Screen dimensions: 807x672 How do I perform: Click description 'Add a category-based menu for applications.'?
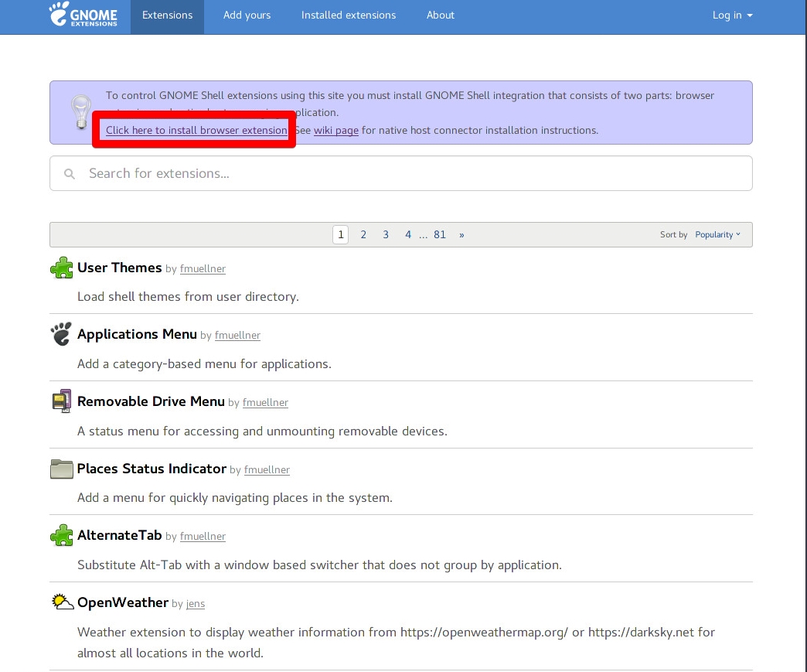pos(204,364)
